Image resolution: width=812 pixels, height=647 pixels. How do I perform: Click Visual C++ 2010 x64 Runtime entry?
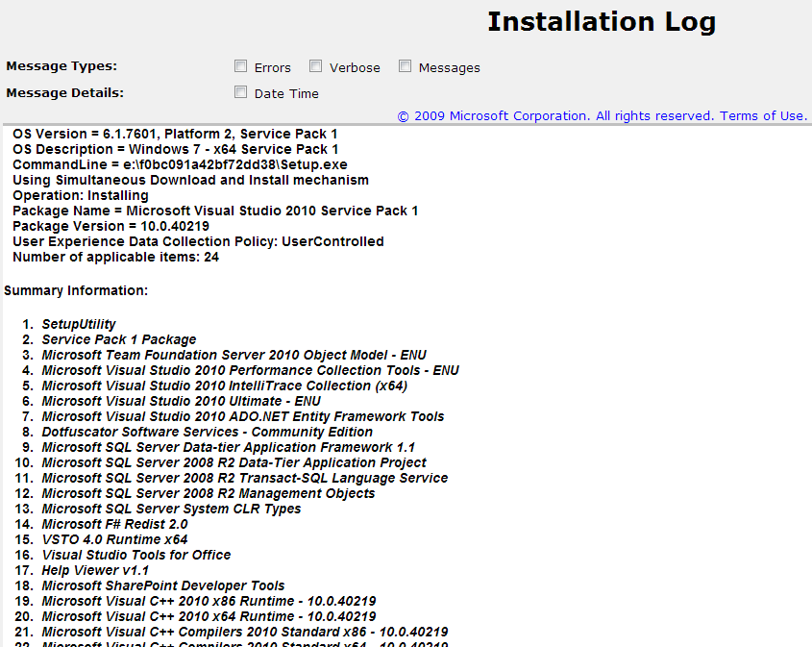tap(209, 617)
